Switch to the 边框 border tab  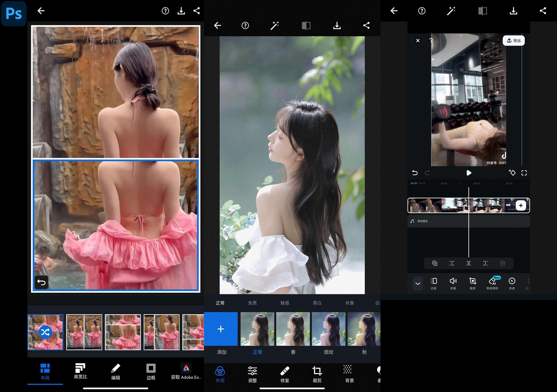[151, 372]
